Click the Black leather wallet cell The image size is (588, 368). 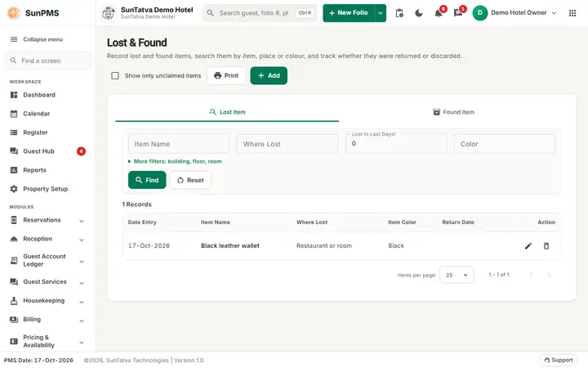click(x=229, y=246)
